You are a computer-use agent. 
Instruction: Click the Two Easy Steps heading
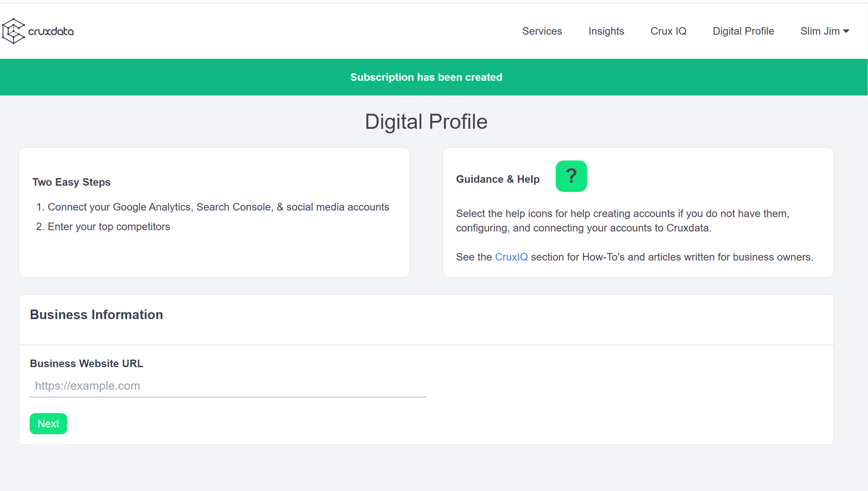[x=72, y=182]
